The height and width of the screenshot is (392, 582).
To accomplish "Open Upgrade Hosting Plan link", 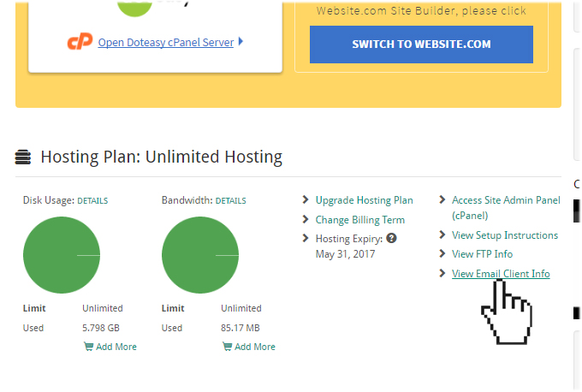I will [x=364, y=200].
